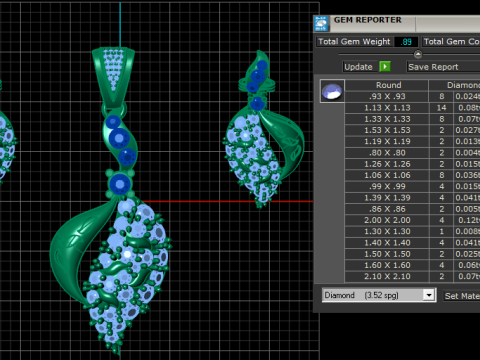Viewport: 480px width, 360px height.
Task: Select the 1.39 X 1.39 row
Action: point(412,198)
